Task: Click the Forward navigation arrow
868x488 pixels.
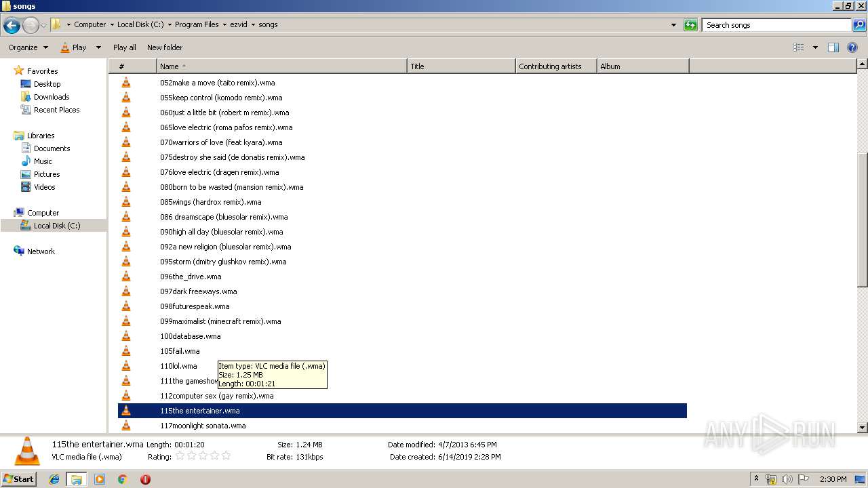Action: tap(31, 25)
